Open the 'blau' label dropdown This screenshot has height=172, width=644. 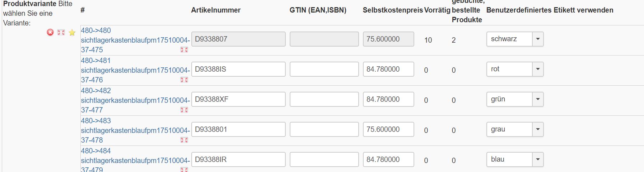tap(537, 159)
